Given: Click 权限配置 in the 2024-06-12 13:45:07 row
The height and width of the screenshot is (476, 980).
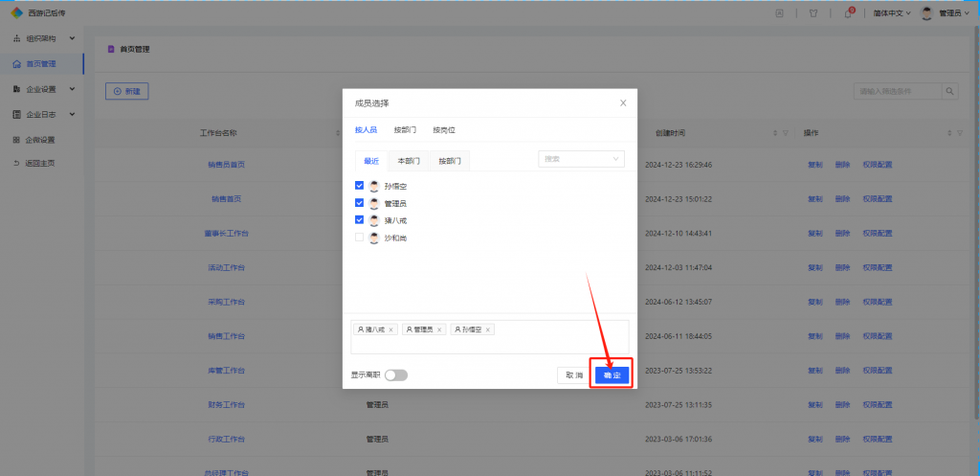Looking at the screenshot, I should click(x=878, y=302).
